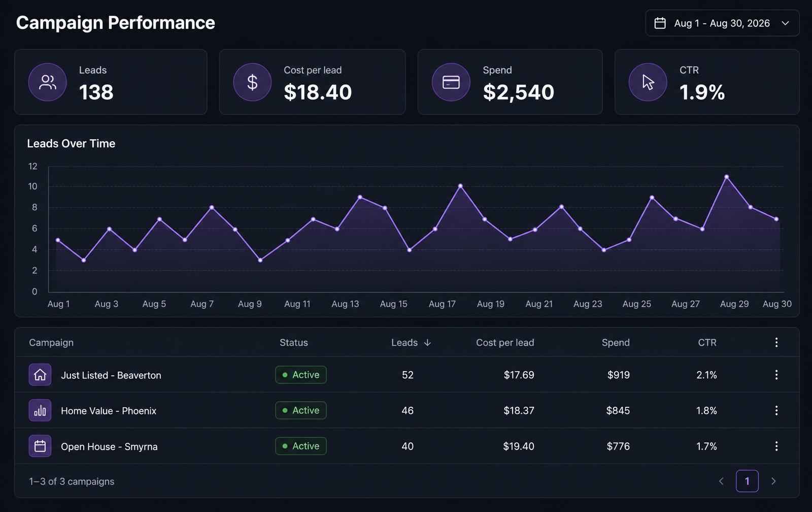Screen dimensions: 812x512
Task: Click the 1.9% CTR summary value
Action: click(702, 92)
